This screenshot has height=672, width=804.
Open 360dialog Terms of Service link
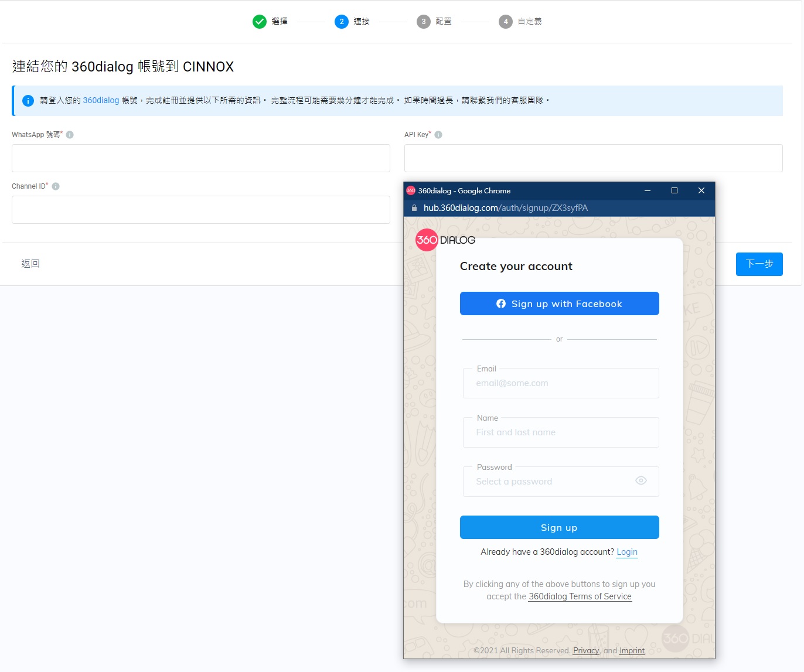[x=580, y=596]
